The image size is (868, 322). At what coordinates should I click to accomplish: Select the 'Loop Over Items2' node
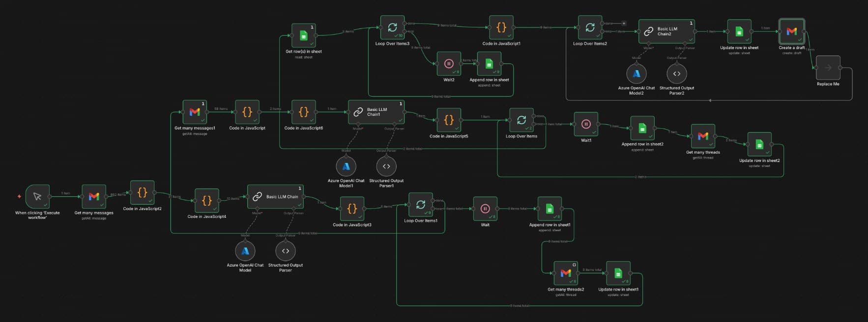tap(590, 27)
